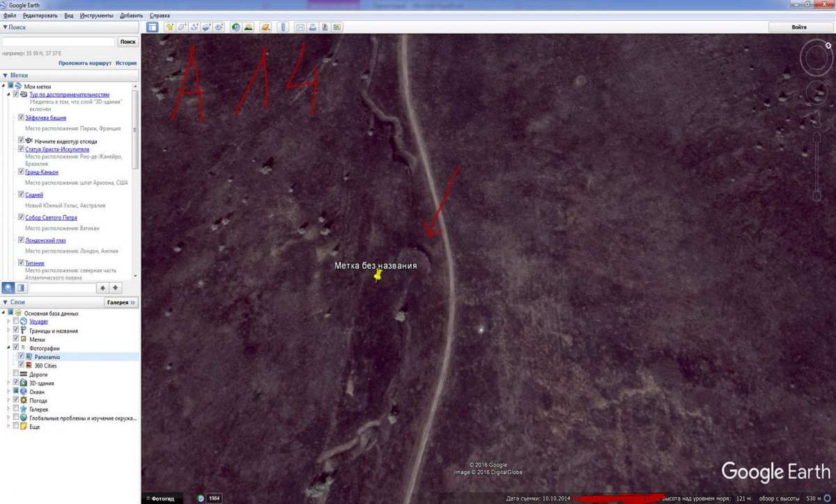Viewport: 836px width, 504px height.
Task: Uncheck the 'Гранд-Каньон' placemark
Action: coord(22,172)
